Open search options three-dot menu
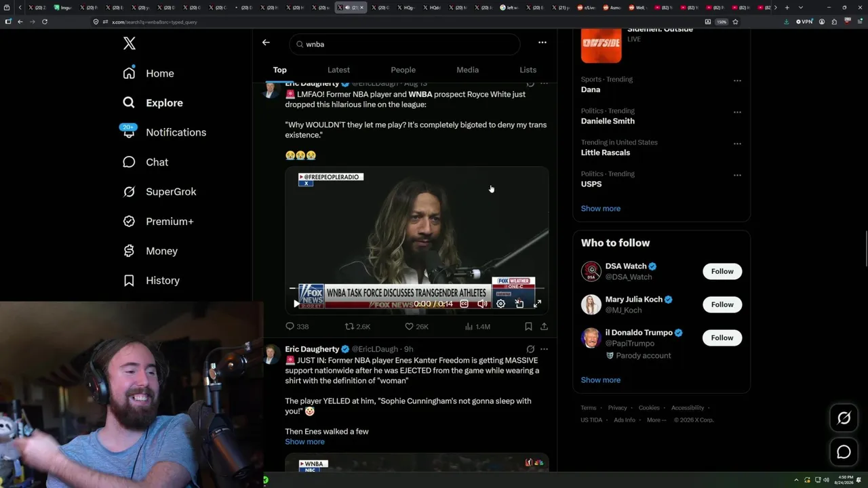The image size is (868, 488). click(542, 43)
